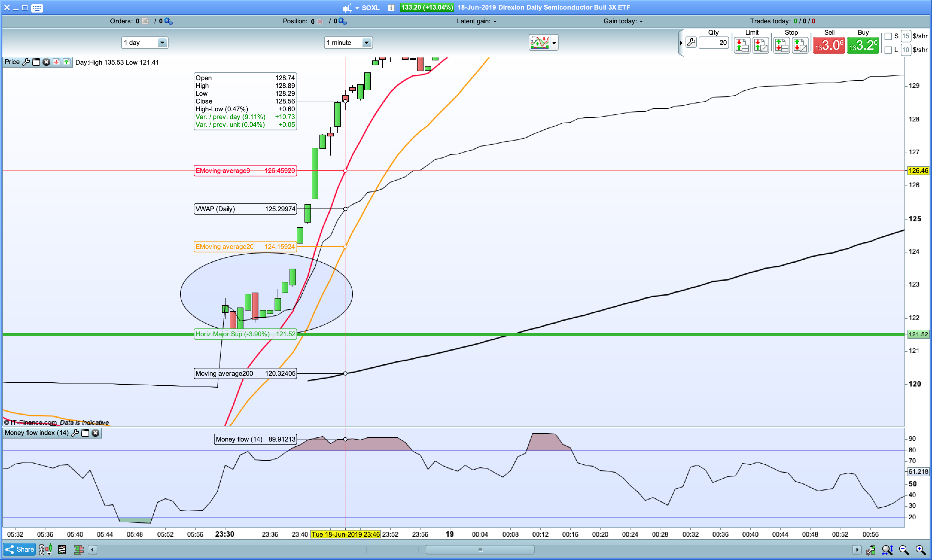
Task: Click the zoom out magnifier icon
Action: pyautogui.click(x=904, y=550)
